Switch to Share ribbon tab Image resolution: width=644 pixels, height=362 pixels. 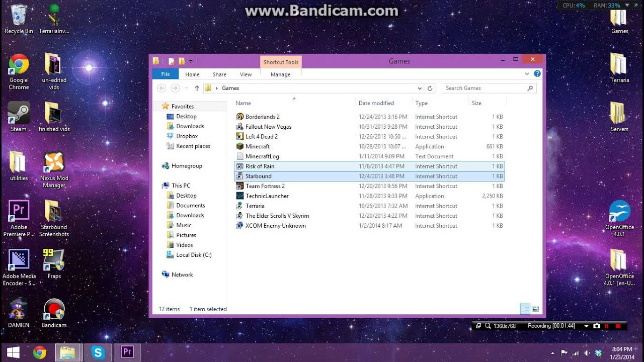219,74
